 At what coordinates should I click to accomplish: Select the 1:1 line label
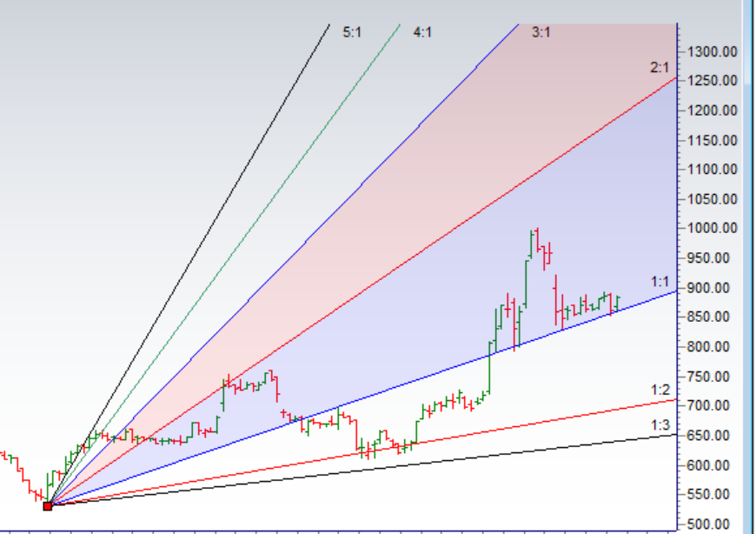[x=660, y=281]
